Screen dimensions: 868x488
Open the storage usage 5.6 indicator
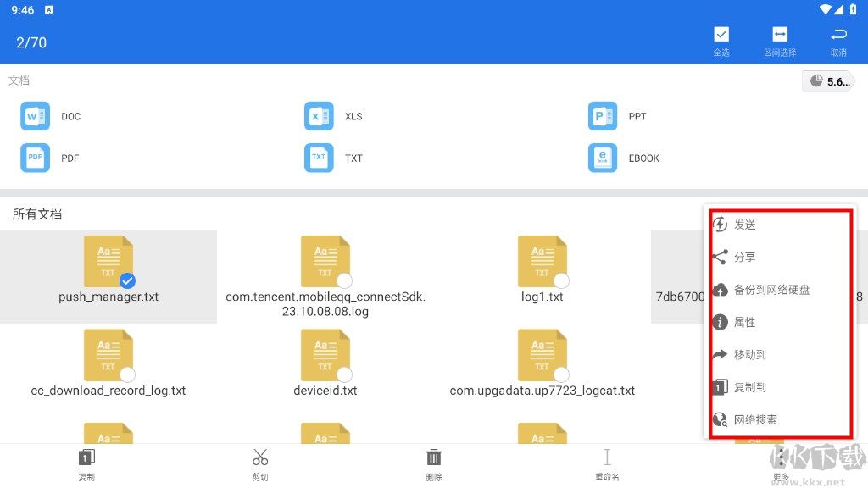pyautogui.click(x=829, y=81)
